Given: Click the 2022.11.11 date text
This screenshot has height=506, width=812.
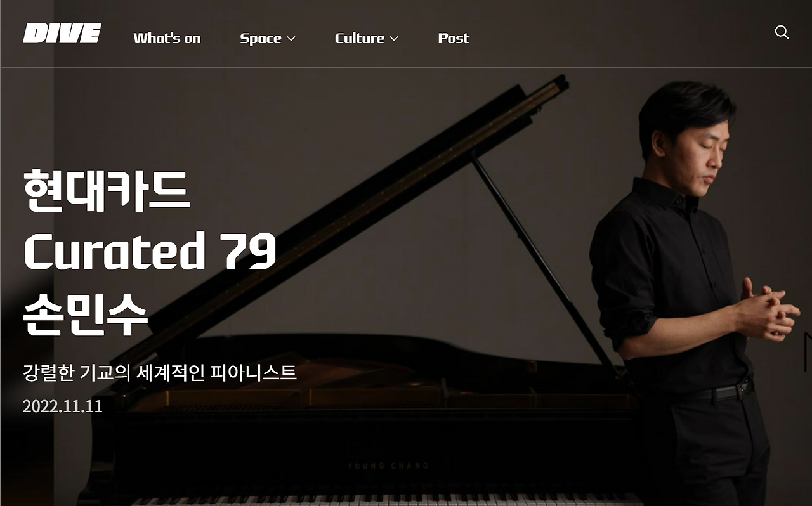Looking at the screenshot, I should 63,406.
